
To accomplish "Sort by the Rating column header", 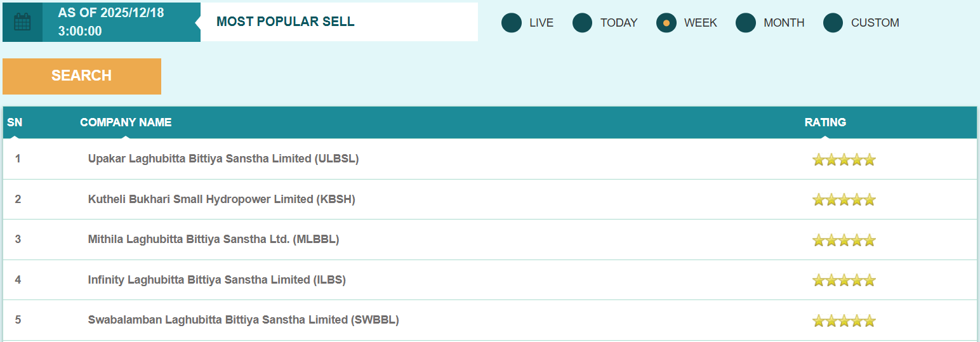I will click(x=825, y=122).
